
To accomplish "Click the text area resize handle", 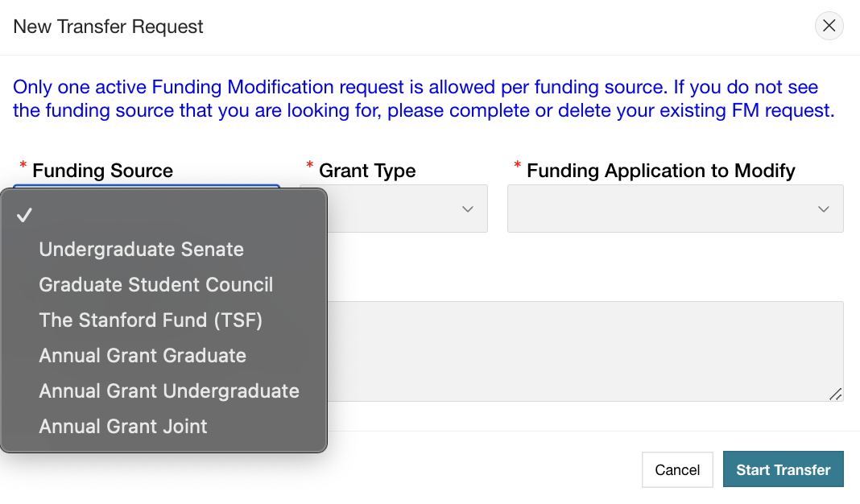I will coord(835,394).
